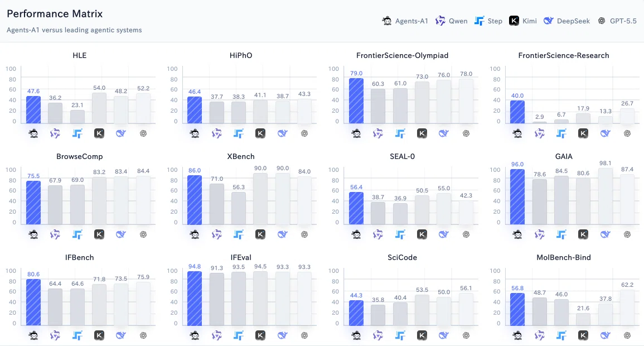Click DeepSeek icon under SEAL-0 chart
Screen dimensions: 644x346
pyautogui.click(x=444, y=234)
